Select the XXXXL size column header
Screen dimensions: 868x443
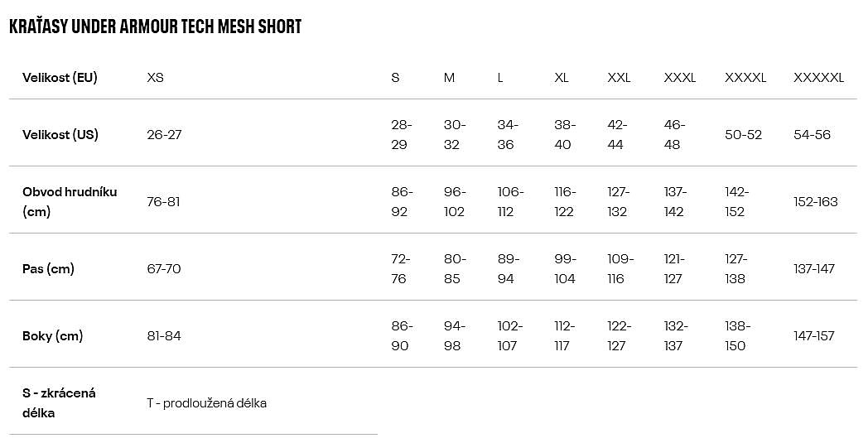click(x=745, y=78)
